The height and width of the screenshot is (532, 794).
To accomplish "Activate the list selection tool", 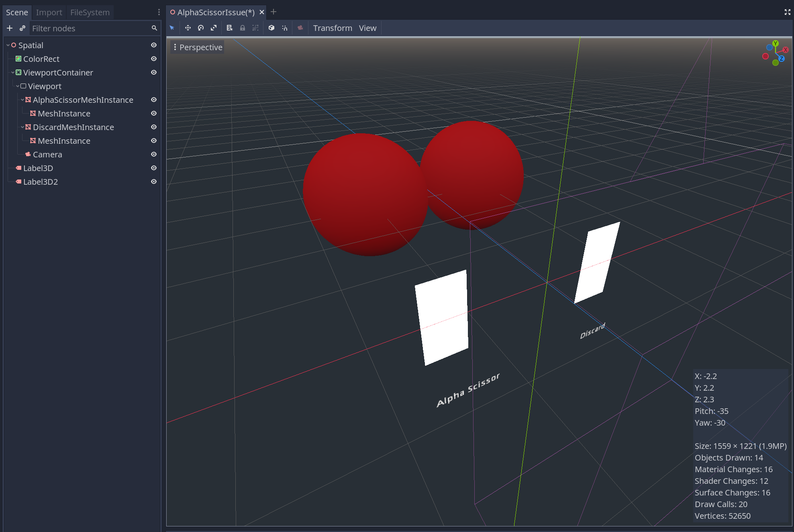I will click(x=229, y=28).
